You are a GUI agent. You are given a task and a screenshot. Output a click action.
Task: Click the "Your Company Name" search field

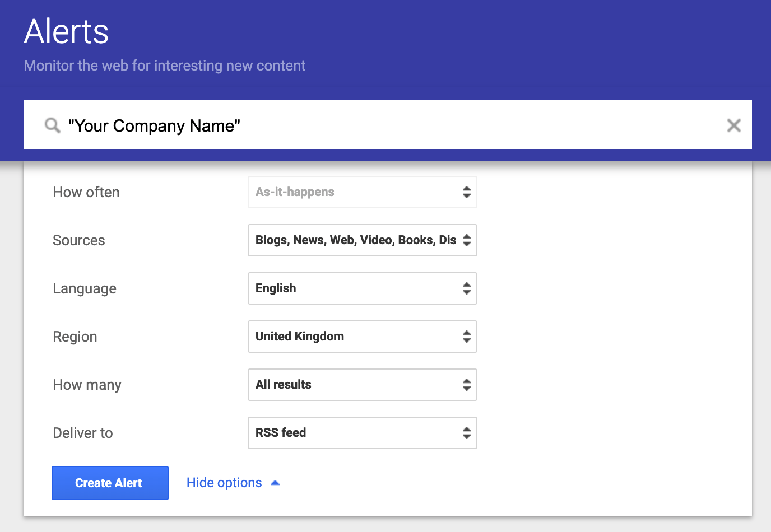pos(388,124)
